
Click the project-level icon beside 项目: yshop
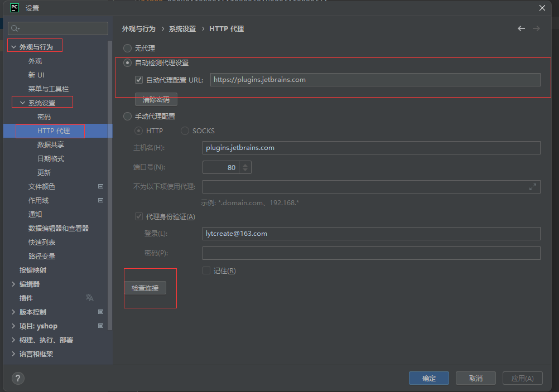pos(100,326)
